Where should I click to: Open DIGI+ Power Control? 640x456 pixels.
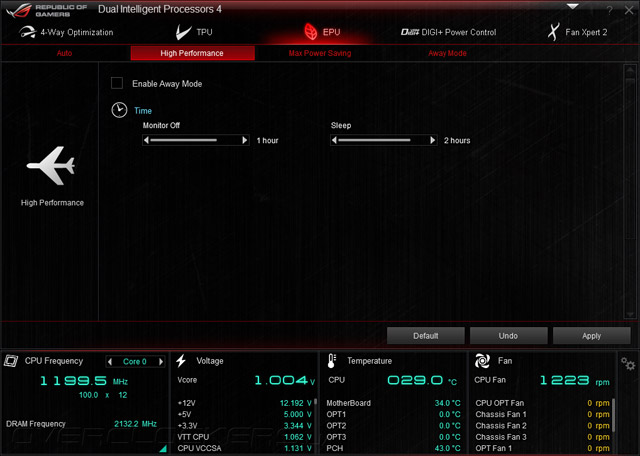pyautogui.click(x=448, y=32)
